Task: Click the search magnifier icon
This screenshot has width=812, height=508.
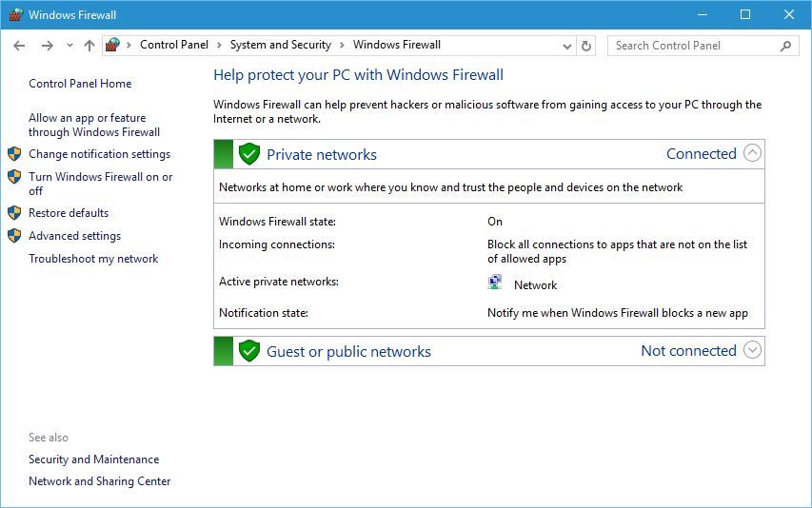Action: pyautogui.click(x=785, y=46)
